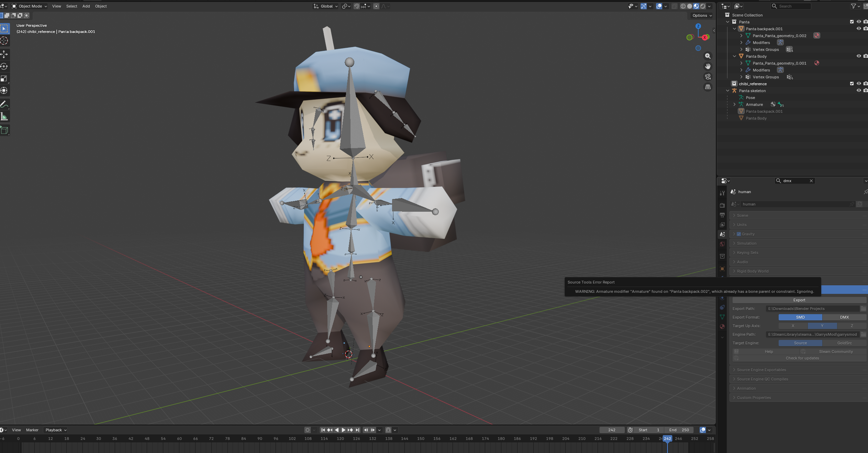
Task: Open the Object Mode dropdown
Action: click(30, 6)
